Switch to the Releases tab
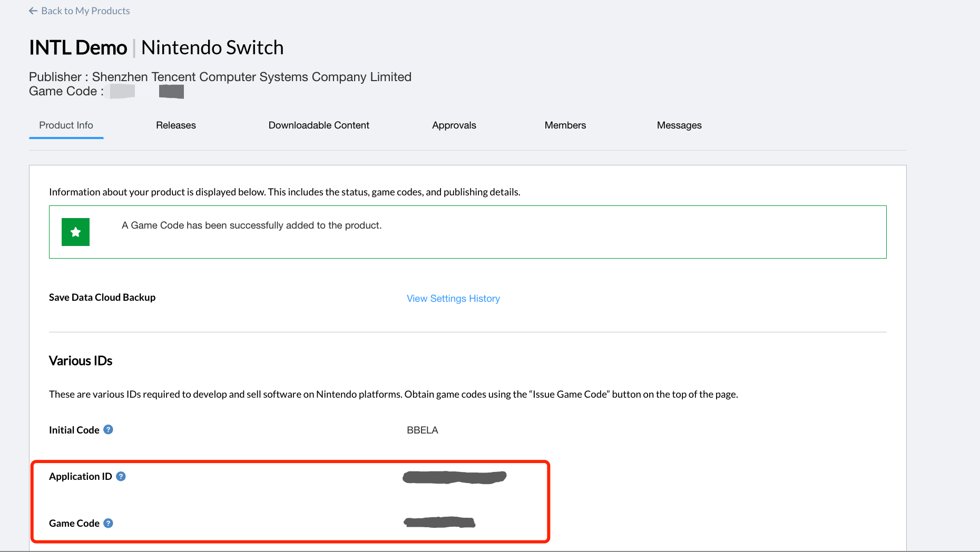This screenshot has width=980, height=552. (175, 125)
